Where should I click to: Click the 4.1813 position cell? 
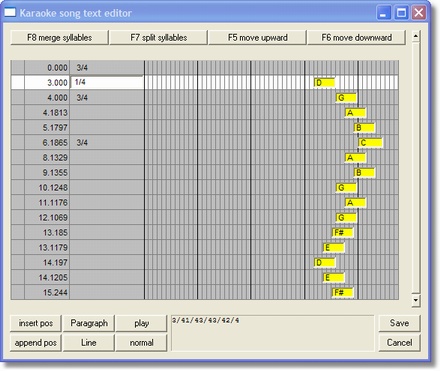47,113
